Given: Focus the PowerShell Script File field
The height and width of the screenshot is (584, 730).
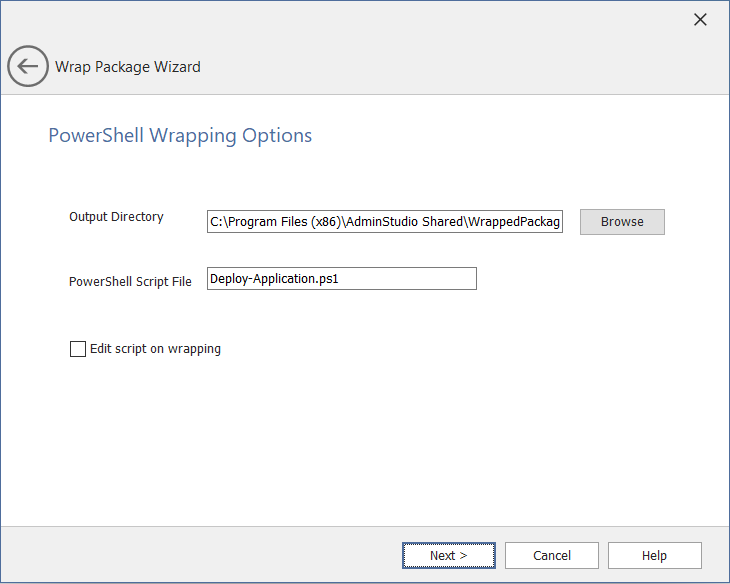Looking at the screenshot, I should coord(341,279).
